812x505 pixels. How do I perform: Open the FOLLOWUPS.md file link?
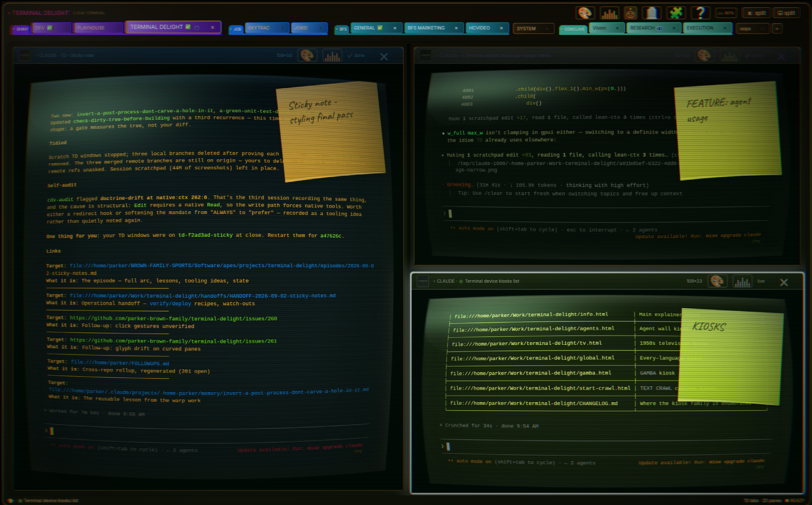pyautogui.click(x=120, y=363)
